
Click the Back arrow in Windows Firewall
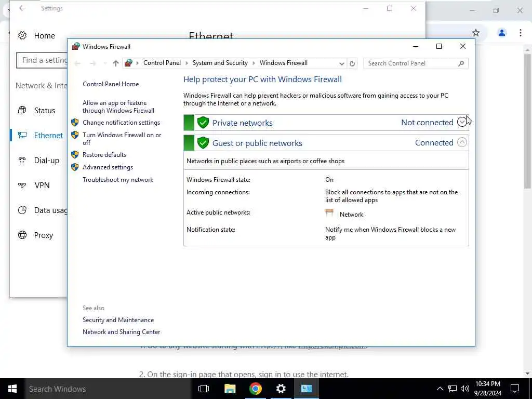77,63
